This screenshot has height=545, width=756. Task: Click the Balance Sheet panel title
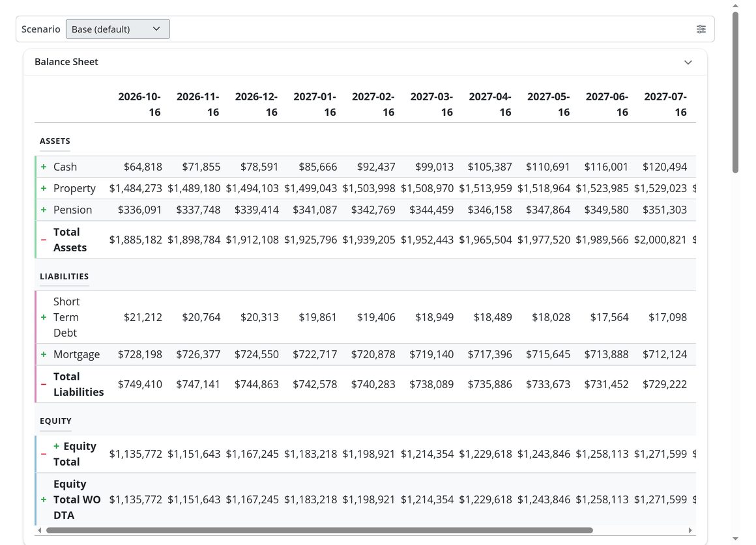pos(66,62)
